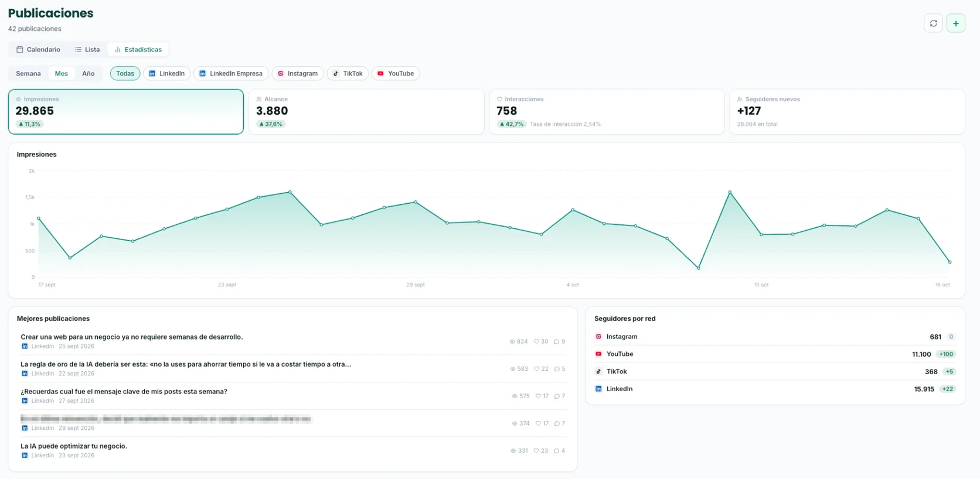
Task: Click the LinkedIn icon next to 25 sept 2026
Action: point(25,347)
